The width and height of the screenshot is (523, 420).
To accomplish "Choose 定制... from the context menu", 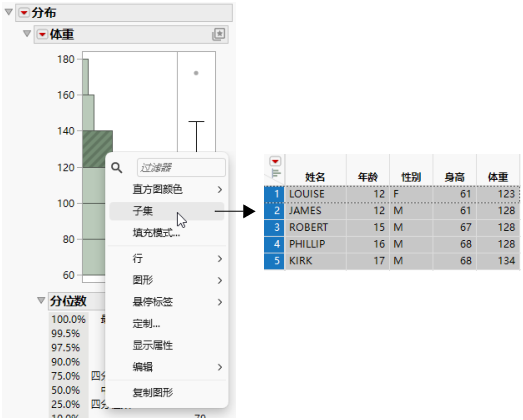I will [167, 324].
